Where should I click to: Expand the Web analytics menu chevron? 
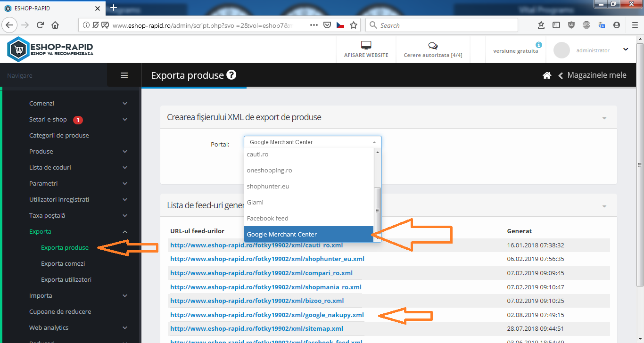[x=125, y=327]
